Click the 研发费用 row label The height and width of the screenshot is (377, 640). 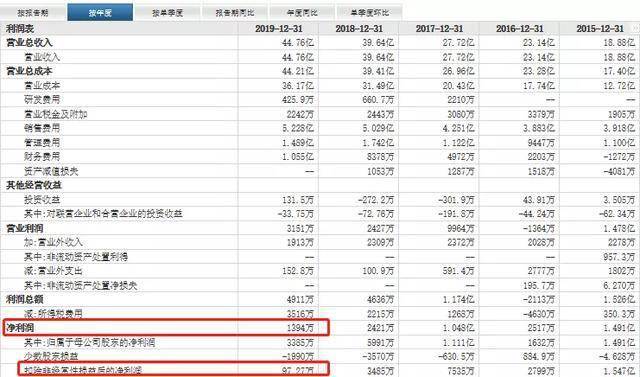coord(42,100)
